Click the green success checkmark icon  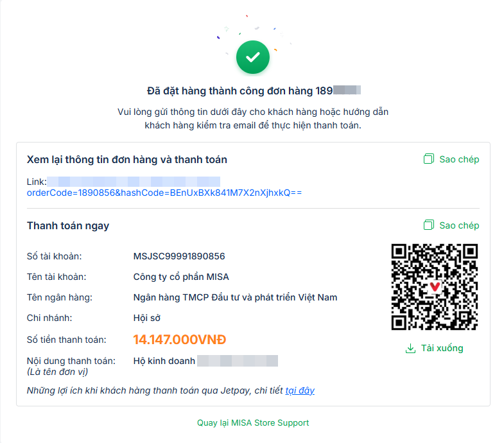pos(253,57)
